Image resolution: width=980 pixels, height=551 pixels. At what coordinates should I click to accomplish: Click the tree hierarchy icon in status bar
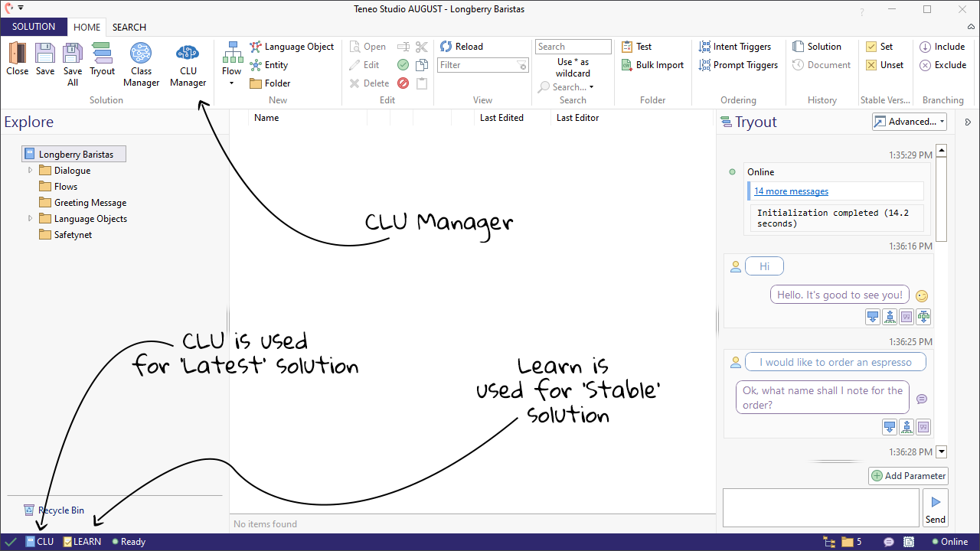pyautogui.click(x=829, y=542)
